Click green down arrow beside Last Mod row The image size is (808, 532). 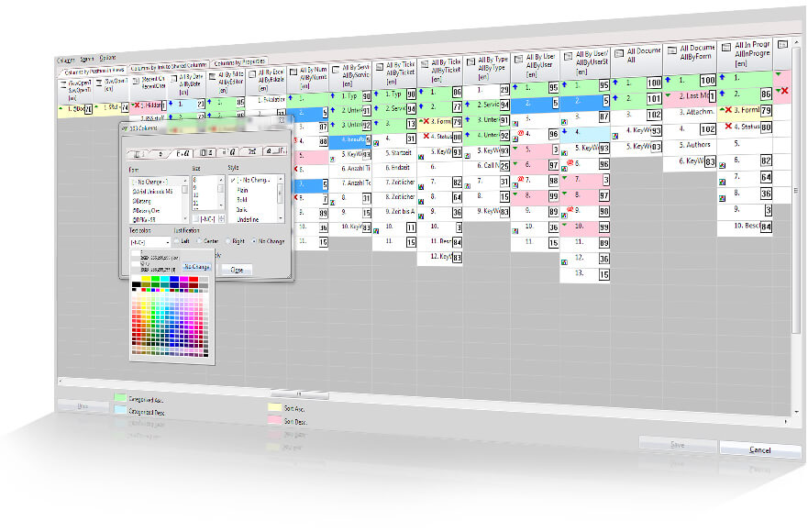coord(668,95)
